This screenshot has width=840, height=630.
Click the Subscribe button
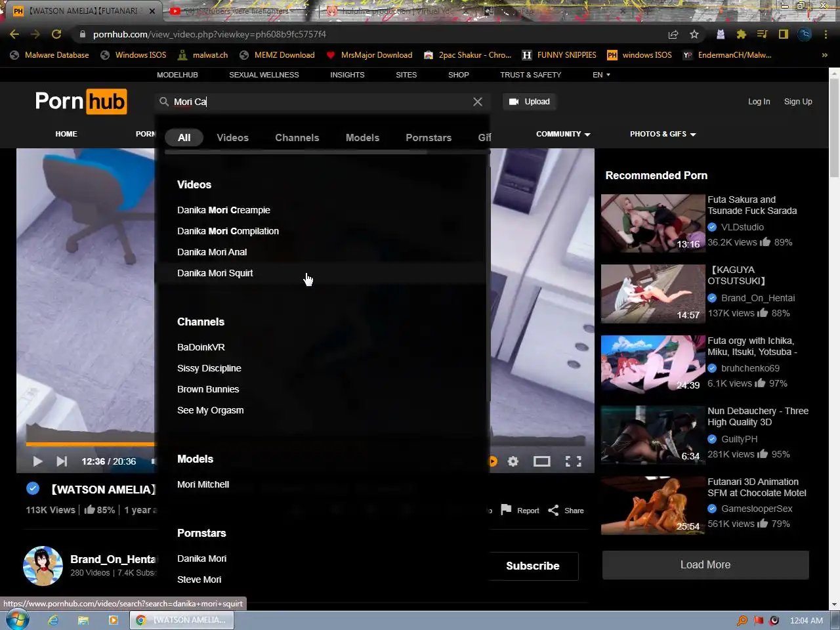(533, 566)
